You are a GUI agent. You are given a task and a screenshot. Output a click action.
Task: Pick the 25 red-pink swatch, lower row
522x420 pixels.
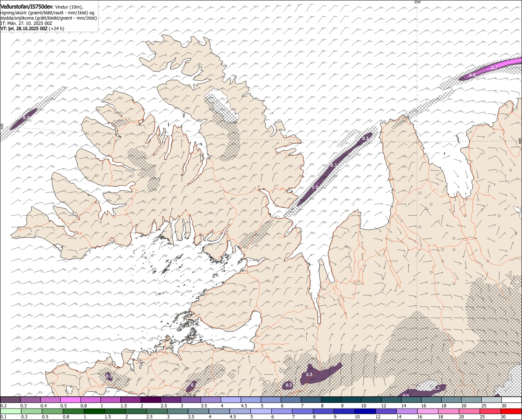pyautogui.click(x=490, y=411)
